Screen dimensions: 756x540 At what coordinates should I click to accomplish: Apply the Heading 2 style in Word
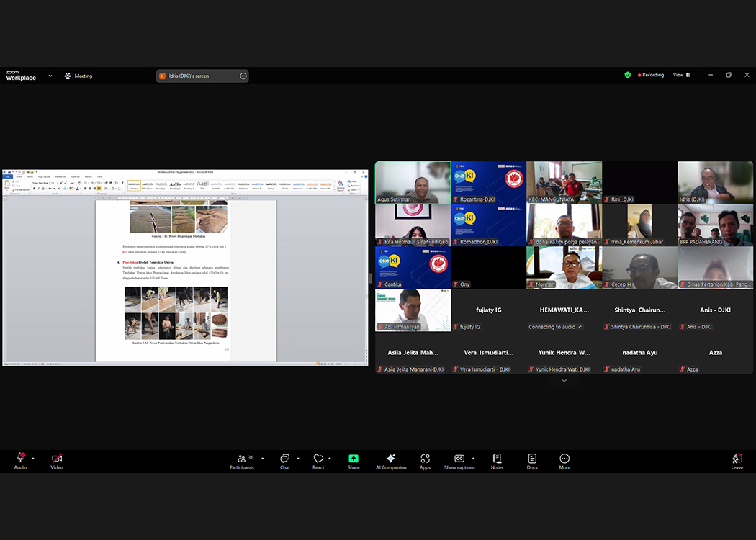pyautogui.click(x=175, y=185)
